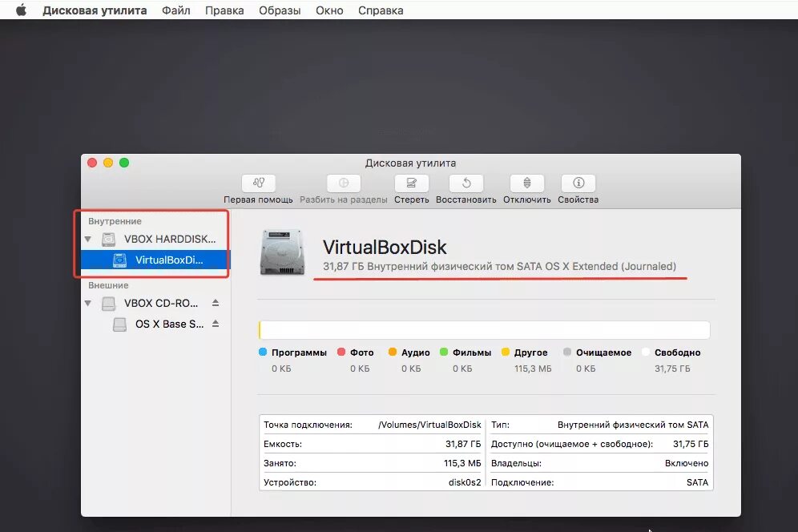Screen dimensions: 798x532
Task: Open the Окно menu
Action: [329, 10]
